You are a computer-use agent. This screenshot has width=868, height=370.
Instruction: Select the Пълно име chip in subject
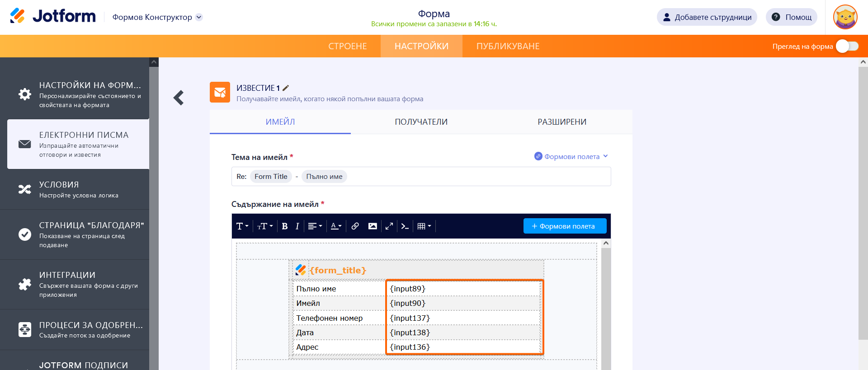click(324, 177)
